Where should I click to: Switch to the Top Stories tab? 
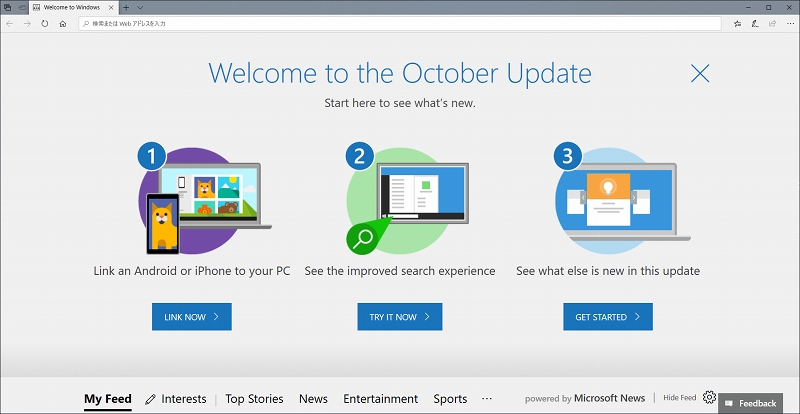pos(254,399)
